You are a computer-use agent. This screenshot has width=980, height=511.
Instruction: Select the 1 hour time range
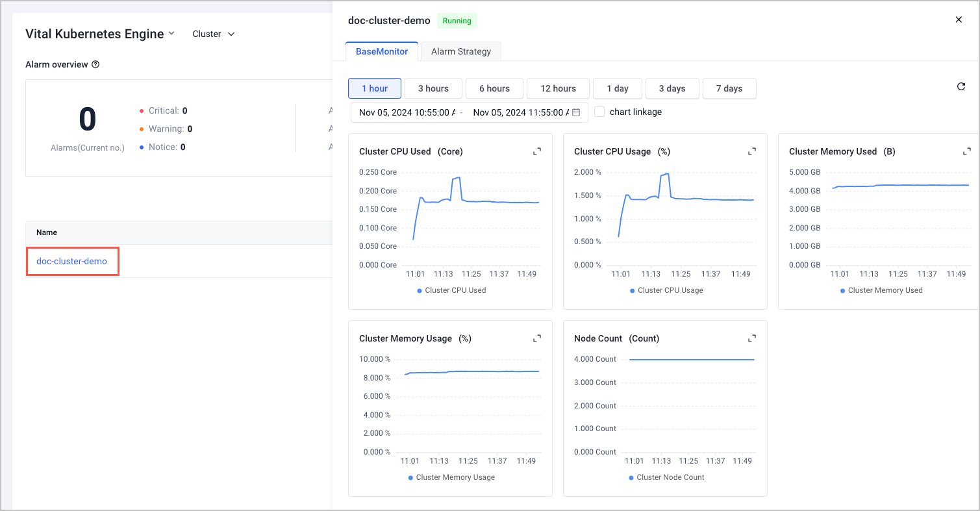(375, 88)
